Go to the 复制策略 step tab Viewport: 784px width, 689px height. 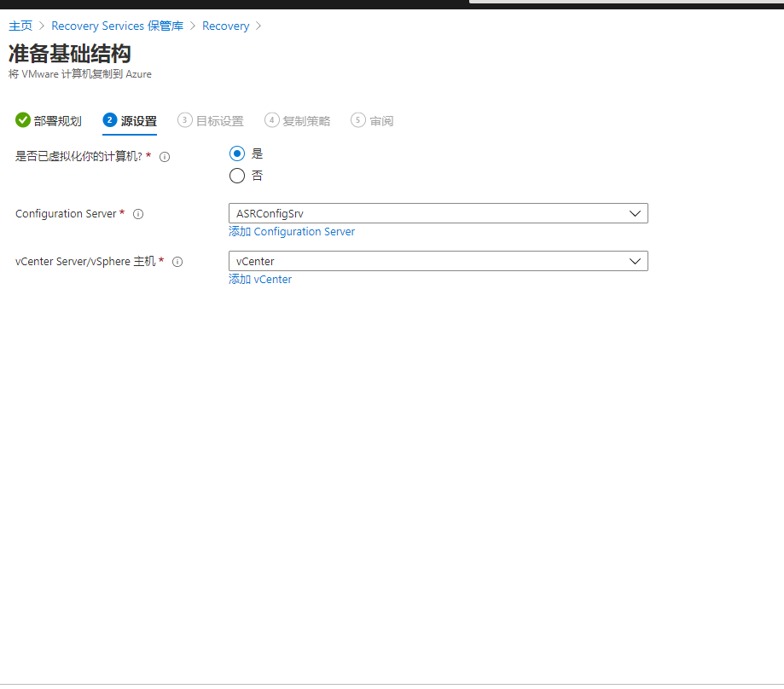coord(298,120)
